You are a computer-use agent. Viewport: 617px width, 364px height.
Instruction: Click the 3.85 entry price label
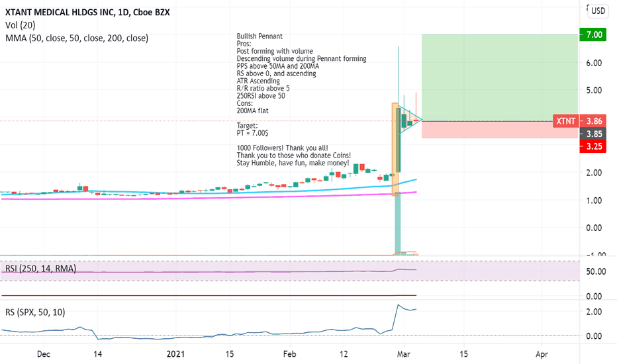coord(593,134)
